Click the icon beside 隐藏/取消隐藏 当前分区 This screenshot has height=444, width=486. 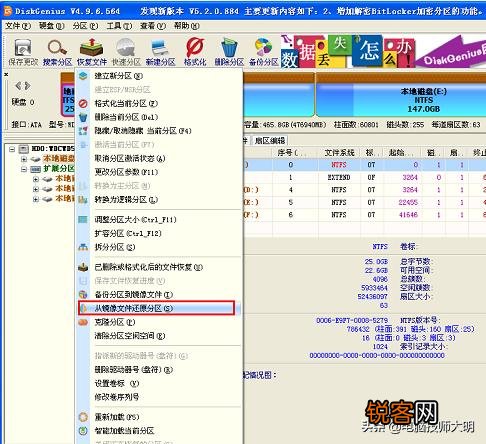tap(83, 131)
